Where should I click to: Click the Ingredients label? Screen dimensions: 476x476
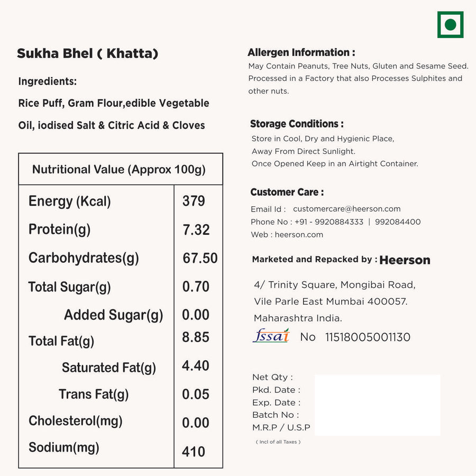(x=48, y=81)
